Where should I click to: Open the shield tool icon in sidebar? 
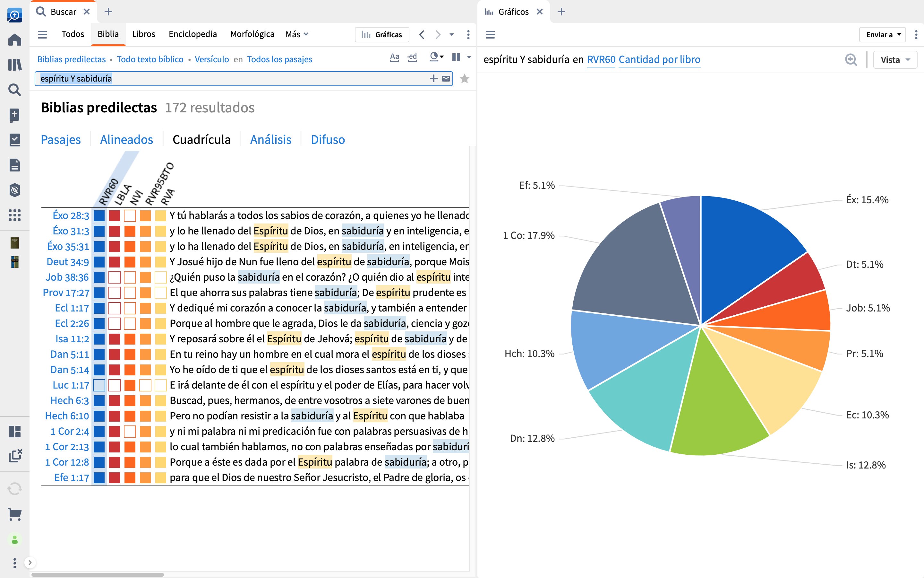point(14,190)
